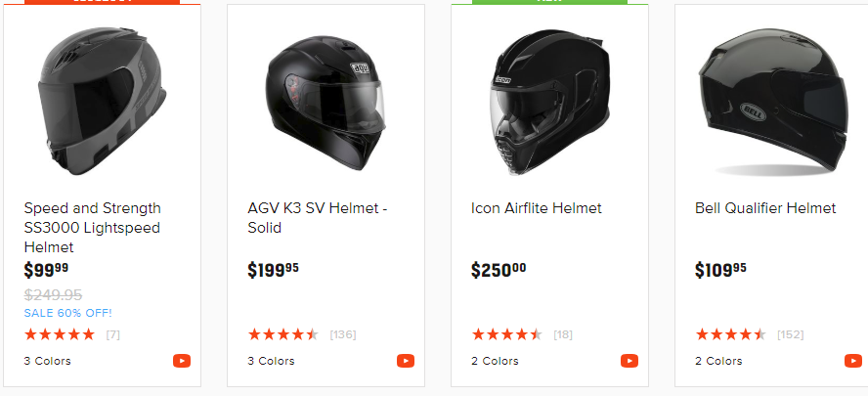The height and width of the screenshot is (396, 868).
Task: Click star rating of AGV K3 SV helmet
Action: pyautogui.click(x=283, y=334)
